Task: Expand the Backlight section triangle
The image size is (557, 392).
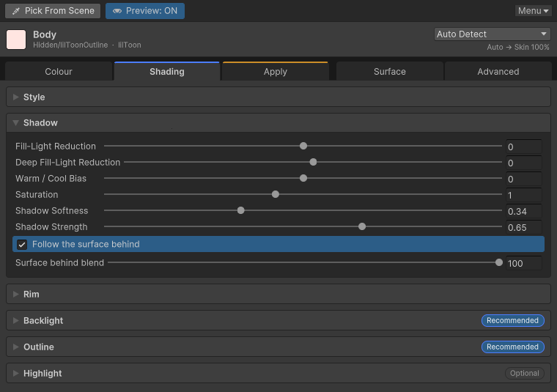Action: [x=15, y=321]
